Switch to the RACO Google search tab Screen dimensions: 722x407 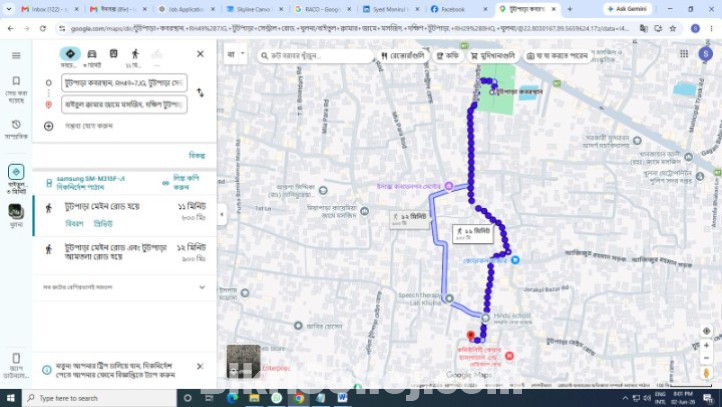(x=322, y=9)
